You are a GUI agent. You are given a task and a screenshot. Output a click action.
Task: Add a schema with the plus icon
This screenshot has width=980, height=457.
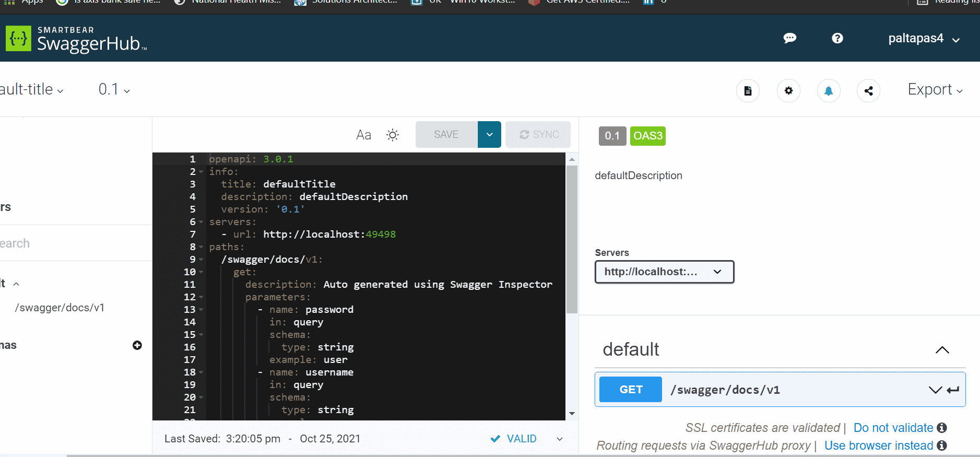click(x=137, y=345)
